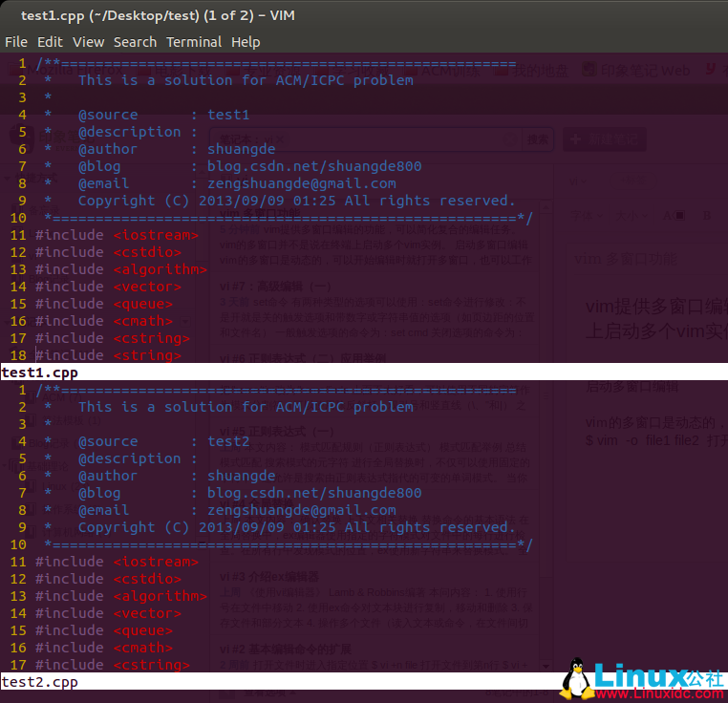The height and width of the screenshot is (703, 728).
Task: Click the blog URL in test2.cpp pane
Action: coord(313,493)
